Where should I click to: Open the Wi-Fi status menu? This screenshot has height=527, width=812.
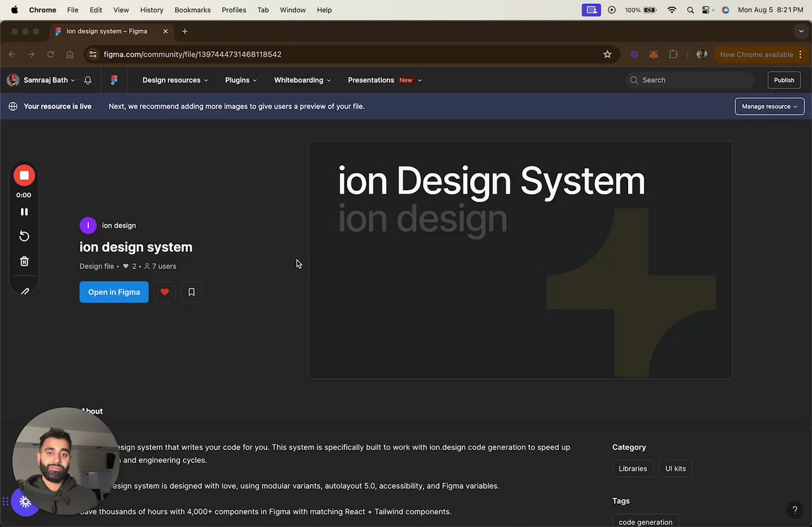point(672,10)
